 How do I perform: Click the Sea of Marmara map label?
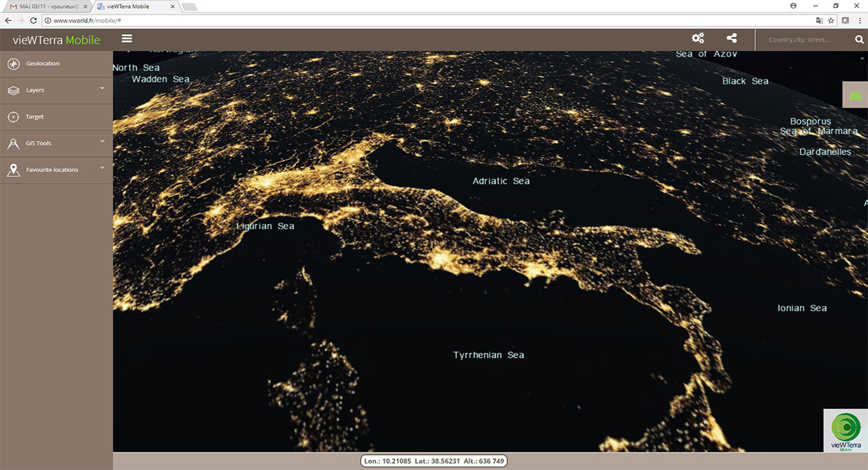(819, 132)
